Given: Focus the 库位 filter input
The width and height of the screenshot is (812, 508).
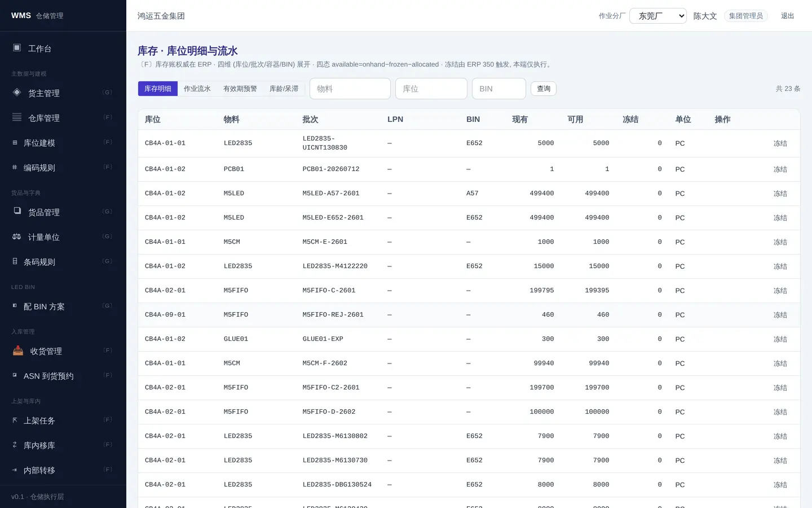Looking at the screenshot, I should [431, 89].
